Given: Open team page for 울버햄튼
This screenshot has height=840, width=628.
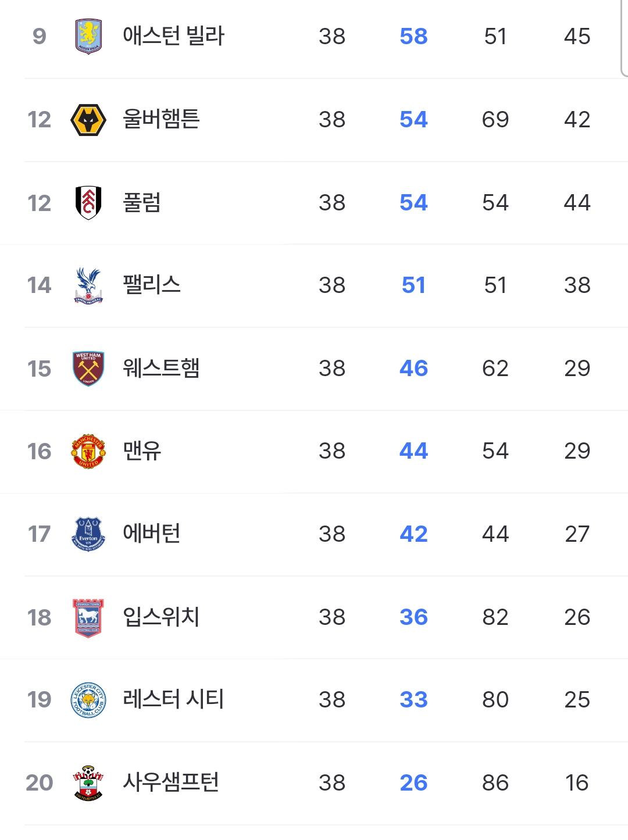Looking at the screenshot, I should click(161, 119).
